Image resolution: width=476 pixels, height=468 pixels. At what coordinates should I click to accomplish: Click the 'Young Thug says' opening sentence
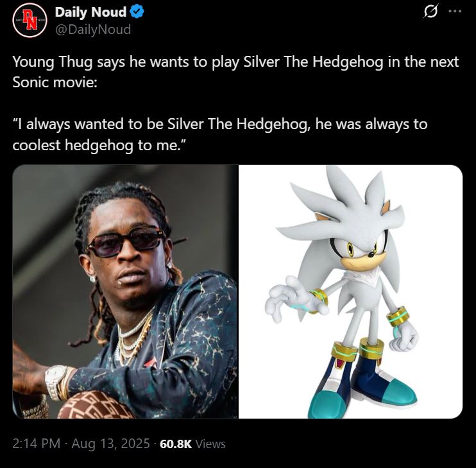(235, 62)
